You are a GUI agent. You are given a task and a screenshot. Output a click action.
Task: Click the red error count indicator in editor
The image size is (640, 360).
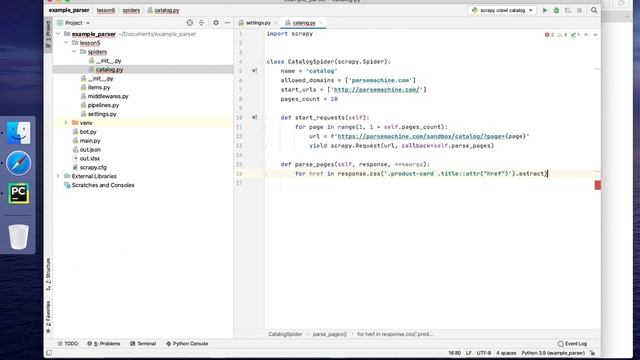click(549, 35)
